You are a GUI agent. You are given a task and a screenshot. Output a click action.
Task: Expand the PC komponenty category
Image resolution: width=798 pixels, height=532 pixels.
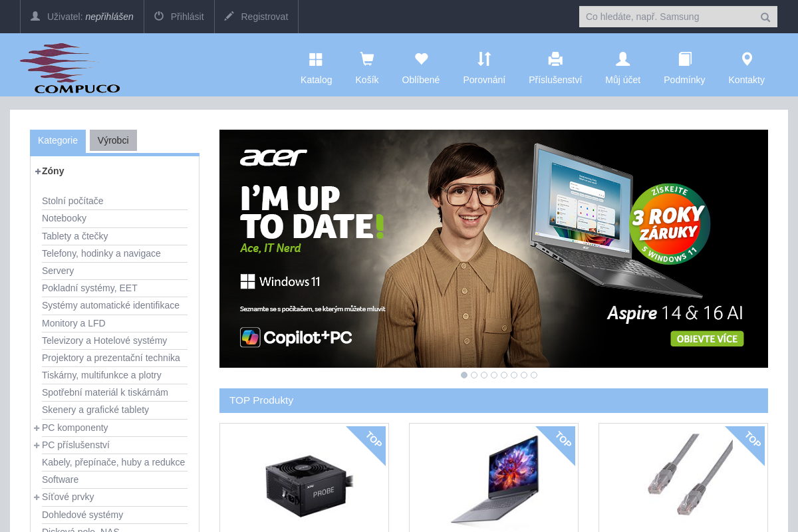(37, 428)
